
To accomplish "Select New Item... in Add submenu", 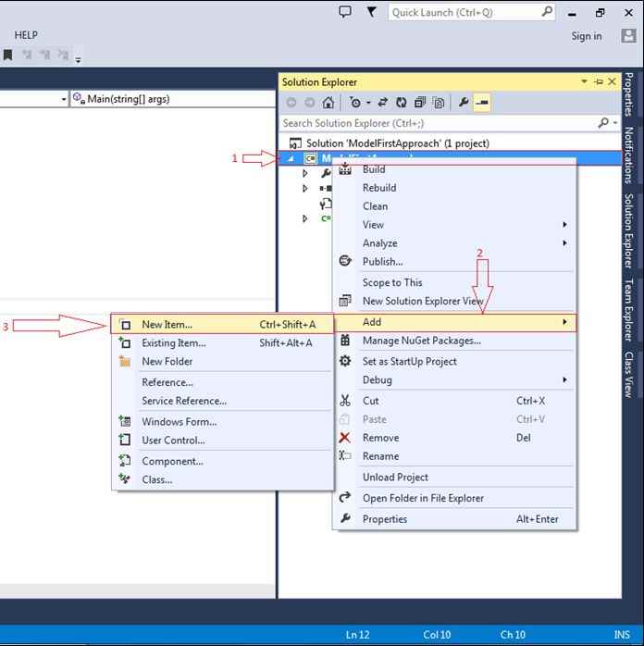I will pyautogui.click(x=222, y=325).
